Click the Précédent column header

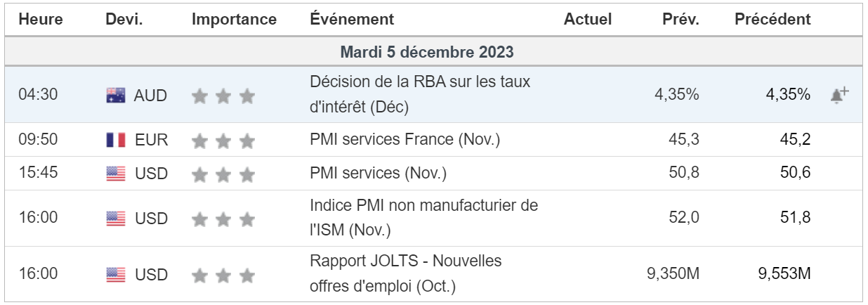[772, 20]
